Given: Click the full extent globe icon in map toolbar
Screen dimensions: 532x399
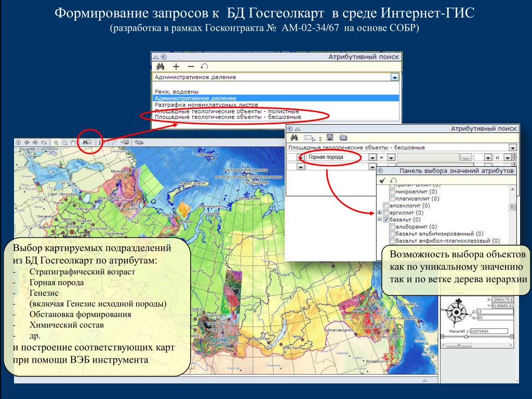Looking at the screenshot, I should pos(18,142).
